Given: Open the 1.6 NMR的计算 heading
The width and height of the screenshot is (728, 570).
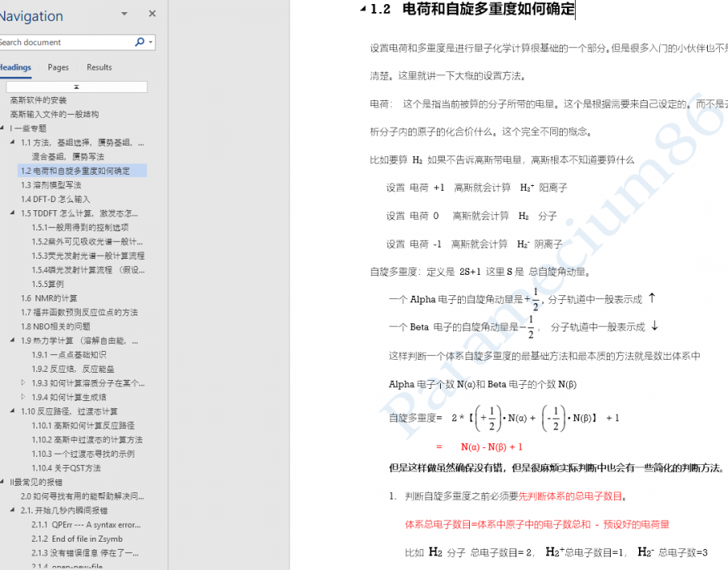Looking at the screenshot, I should (49, 298).
